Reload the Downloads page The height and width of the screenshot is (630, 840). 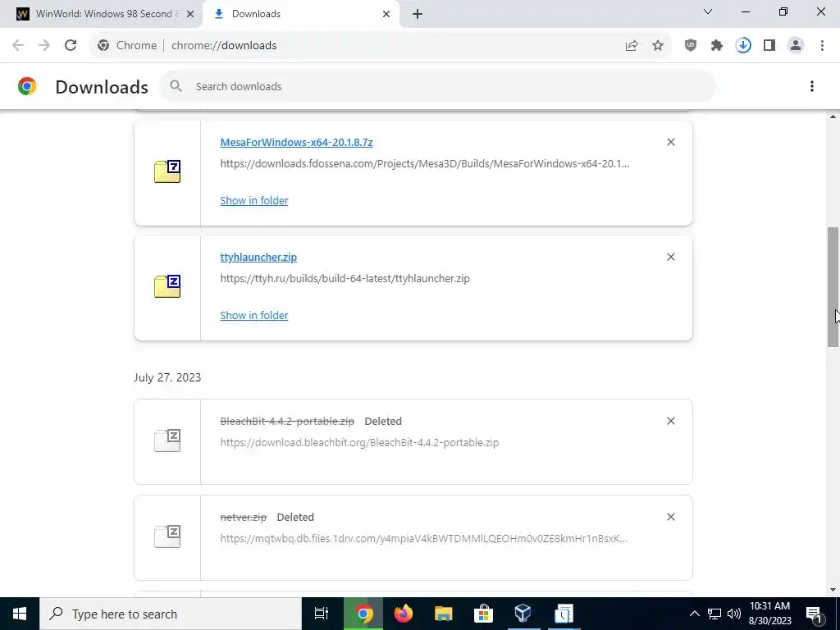click(x=71, y=46)
